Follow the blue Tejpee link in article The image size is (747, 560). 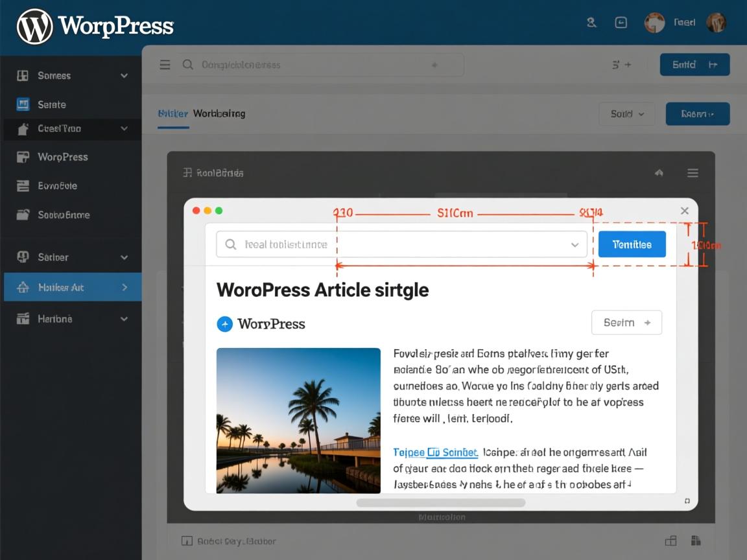pos(435,452)
